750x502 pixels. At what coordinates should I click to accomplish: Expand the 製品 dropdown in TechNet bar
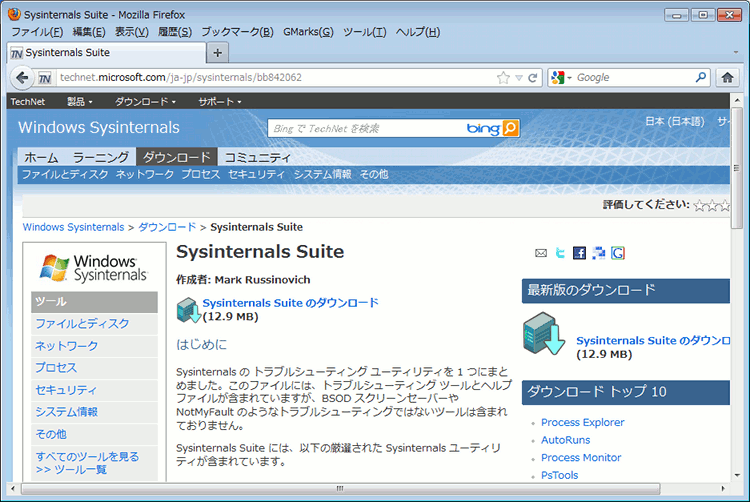coord(80,101)
